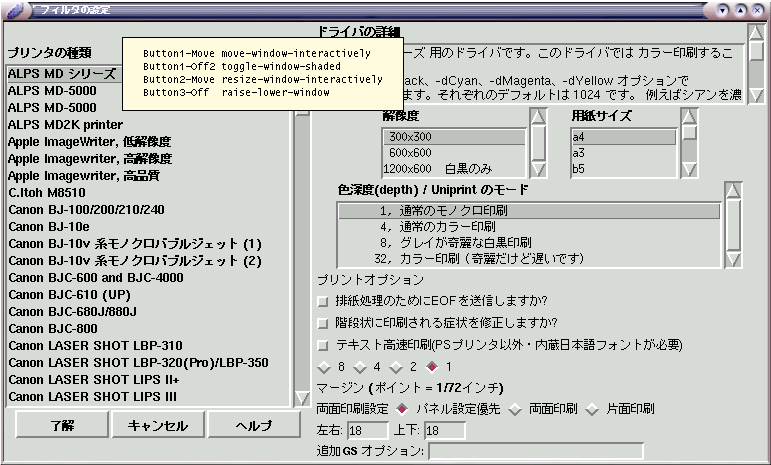This screenshot has width=771, height=465.
Task: Select C.Itoh M8510 printer
Action: (x=148, y=193)
